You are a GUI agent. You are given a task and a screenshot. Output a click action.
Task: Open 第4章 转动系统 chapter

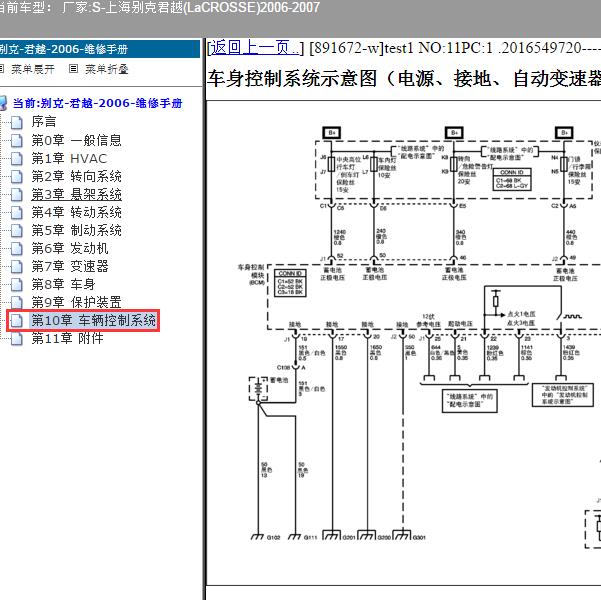[x=76, y=212]
